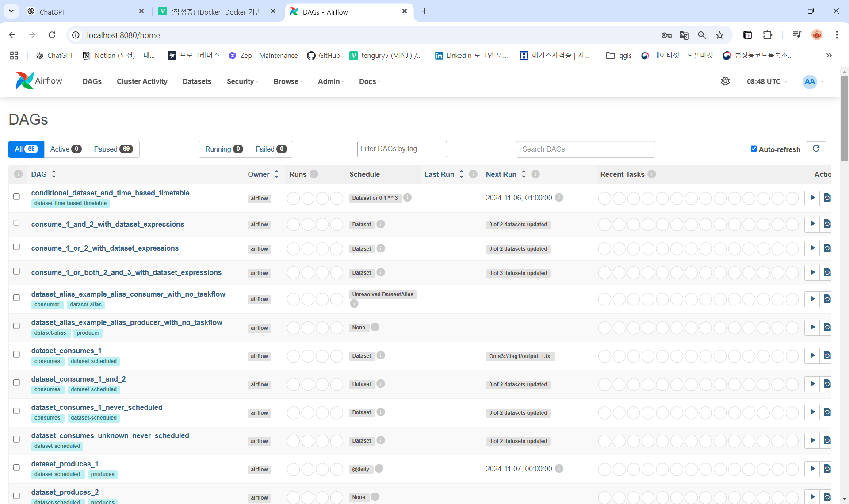Image resolution: width=849 pixels, height=504 pixels.
Task: Click reparse icon for dataset_consumes_1 row
Action: click(x=826, y=356)
